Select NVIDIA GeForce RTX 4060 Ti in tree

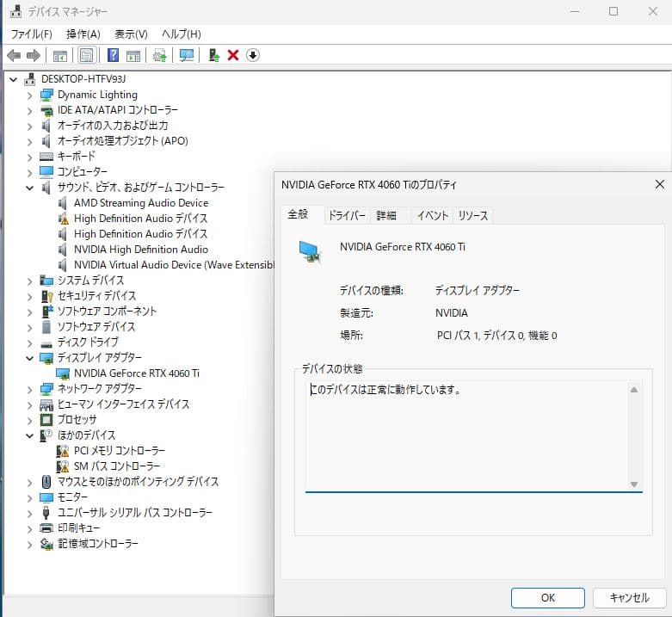137,373
